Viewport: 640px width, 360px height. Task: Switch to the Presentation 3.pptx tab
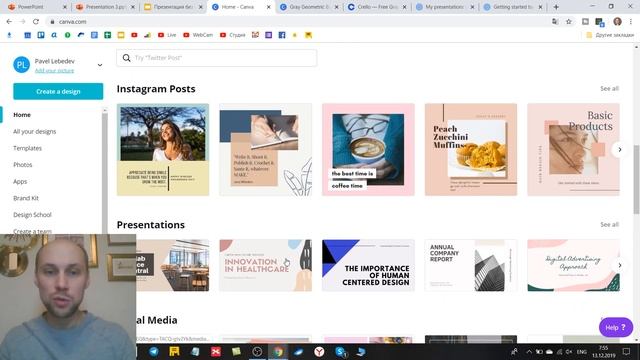pos(105,7)
